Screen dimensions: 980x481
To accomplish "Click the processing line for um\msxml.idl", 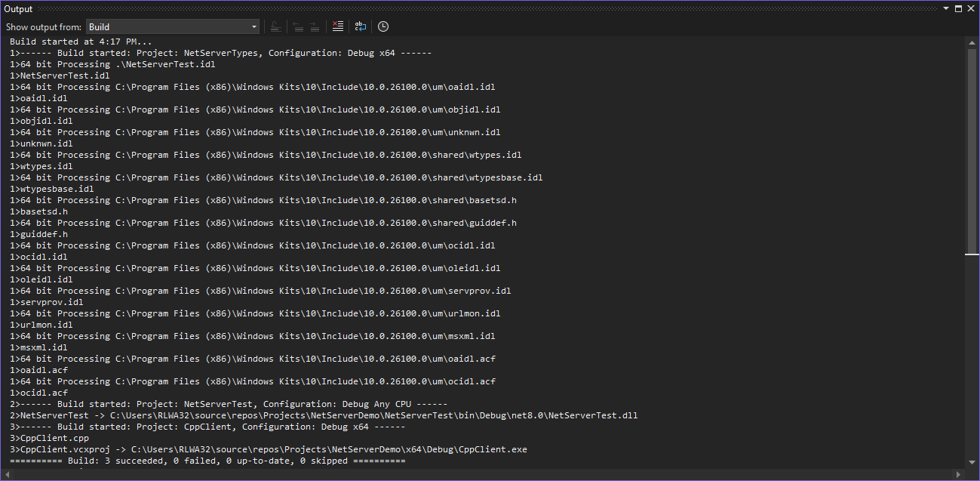I will pyautogui.click(x=253, y=336).
